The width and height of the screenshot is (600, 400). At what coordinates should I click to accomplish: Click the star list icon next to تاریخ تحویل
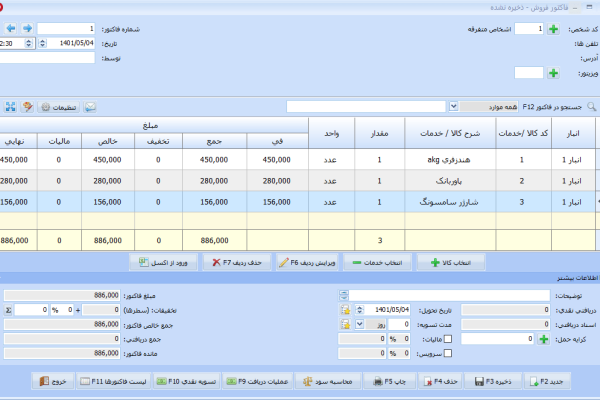tap(346, 310)
